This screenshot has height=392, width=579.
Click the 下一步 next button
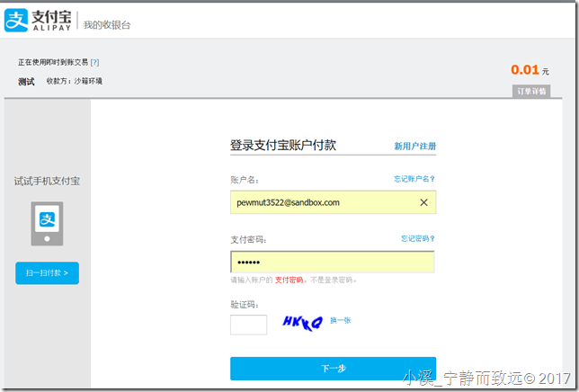333,369
